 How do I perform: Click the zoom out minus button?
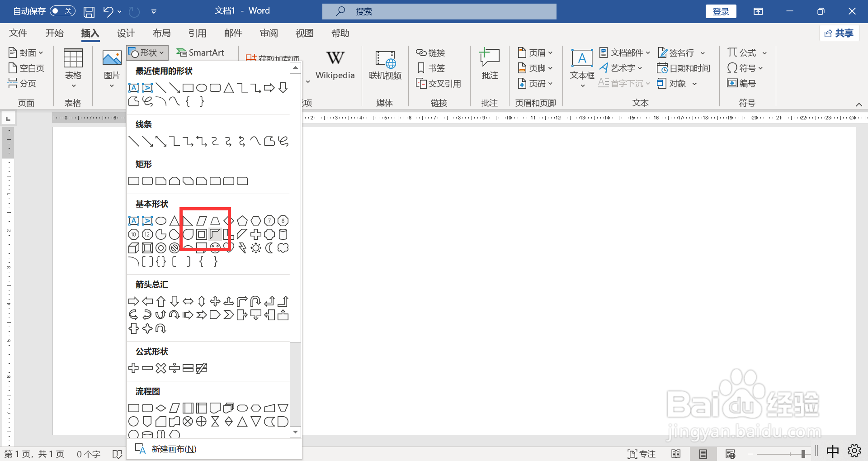click(750, 454)
